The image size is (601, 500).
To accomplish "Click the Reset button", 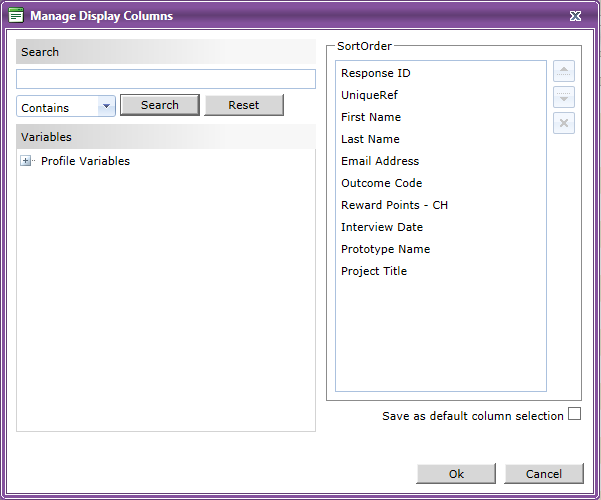I will [x=244, y=105].
